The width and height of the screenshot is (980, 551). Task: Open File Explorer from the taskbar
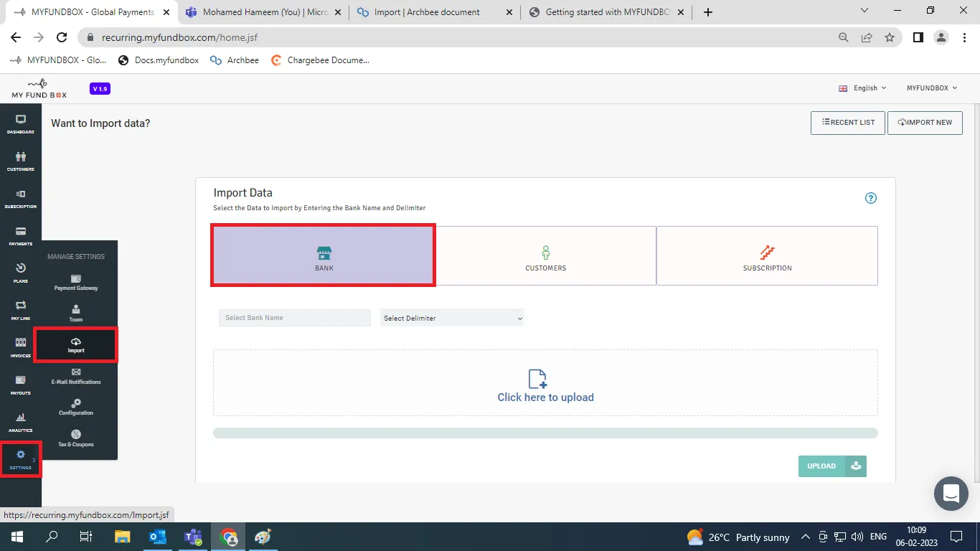click(123, 537)
